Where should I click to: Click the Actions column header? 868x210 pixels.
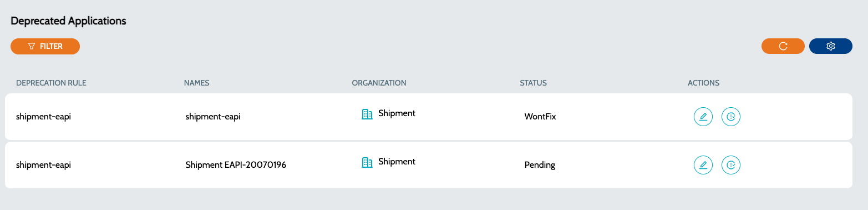[703, 83]
